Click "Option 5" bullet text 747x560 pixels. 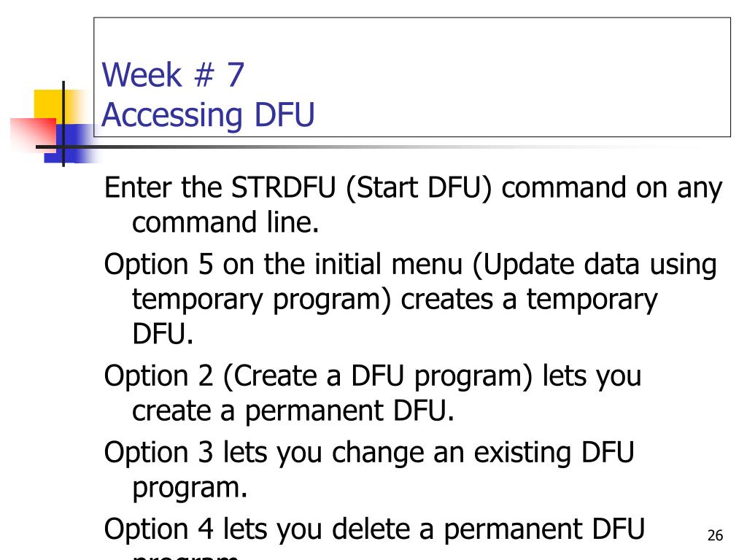coord(158,264)
